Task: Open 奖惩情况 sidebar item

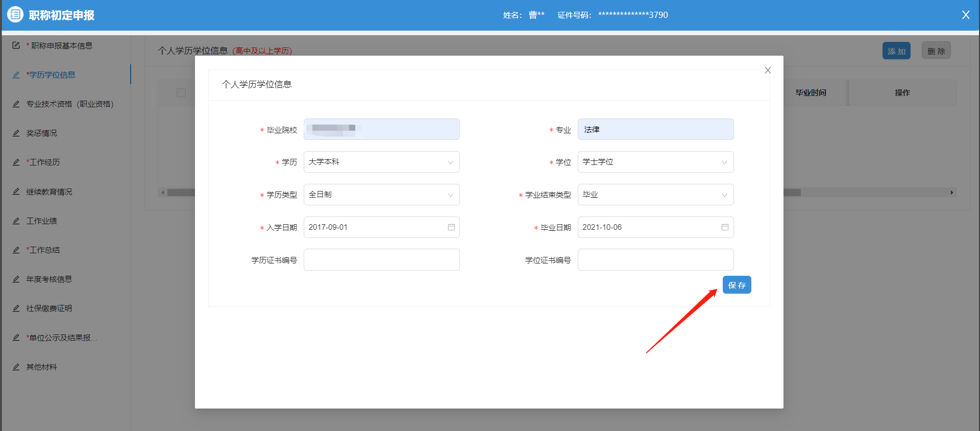Action: point(42,133)
